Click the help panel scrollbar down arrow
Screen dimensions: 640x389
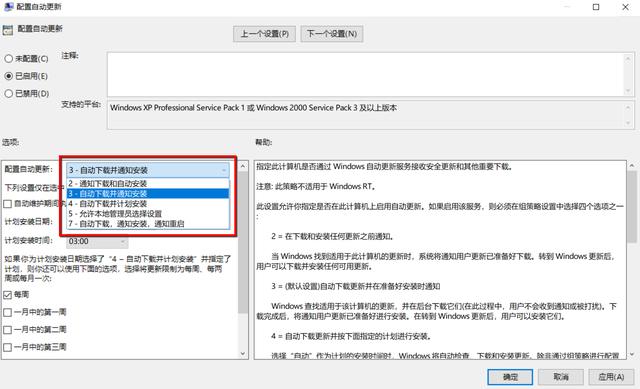(632, 354)
